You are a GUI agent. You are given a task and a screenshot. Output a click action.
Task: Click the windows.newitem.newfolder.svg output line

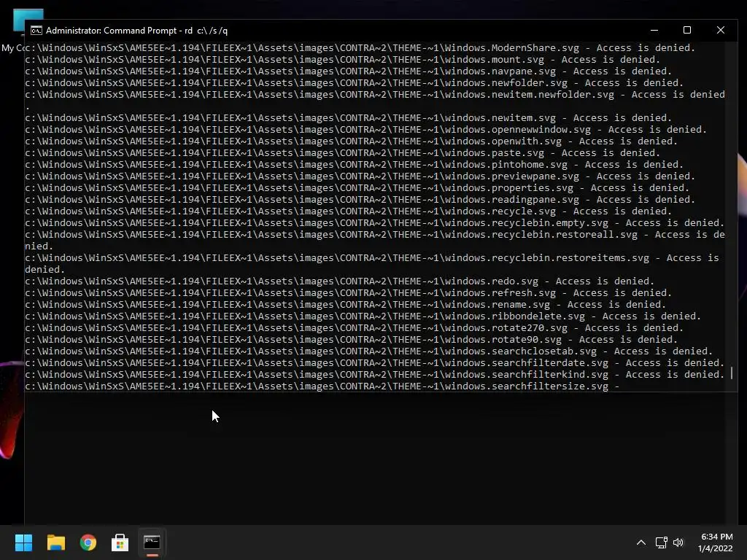pos(375,100)
